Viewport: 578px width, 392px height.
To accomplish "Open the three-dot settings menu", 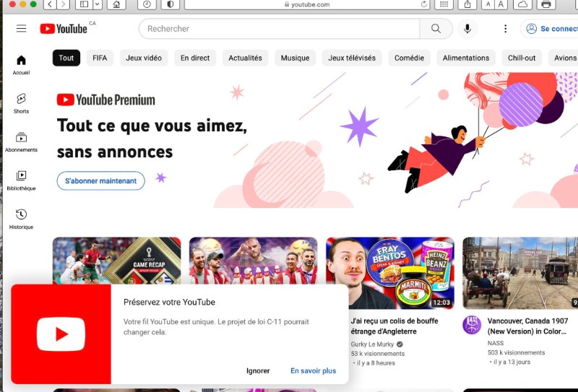I will [x=505, y=29].
